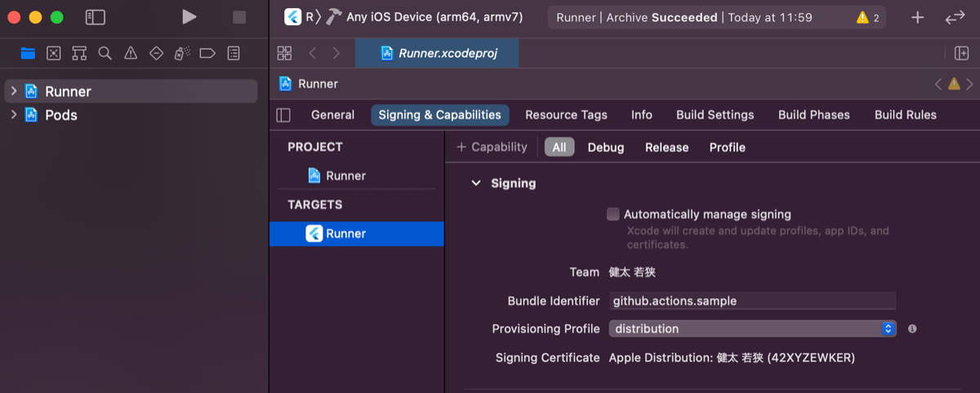Viewport: 980px width, 393px height.
Task: Filter by Profile configuration
Action: [728, 147]
